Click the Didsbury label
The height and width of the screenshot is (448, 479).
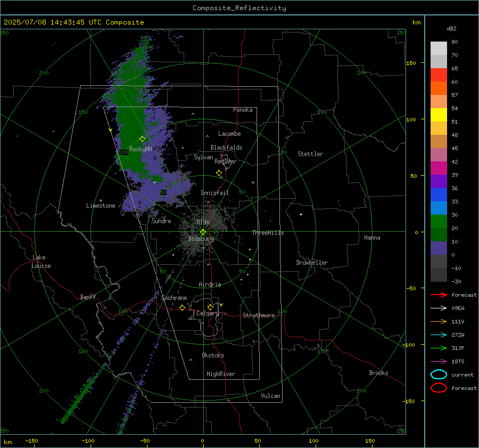point(201,239)
